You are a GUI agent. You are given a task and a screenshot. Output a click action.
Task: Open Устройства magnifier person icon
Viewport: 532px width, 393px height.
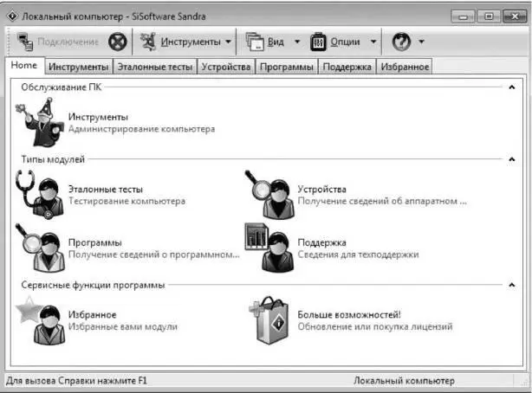coord(269,194)
